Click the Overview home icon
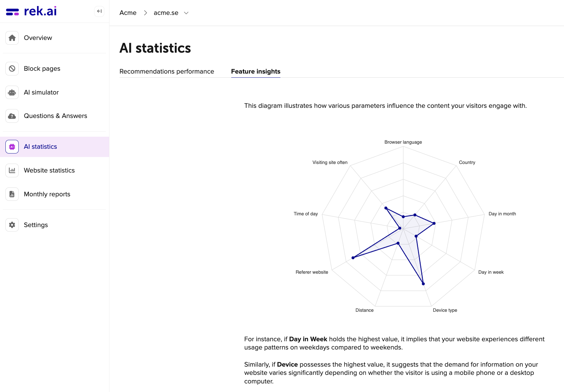This screenshot has width=564, height=392. coord(12,38)
